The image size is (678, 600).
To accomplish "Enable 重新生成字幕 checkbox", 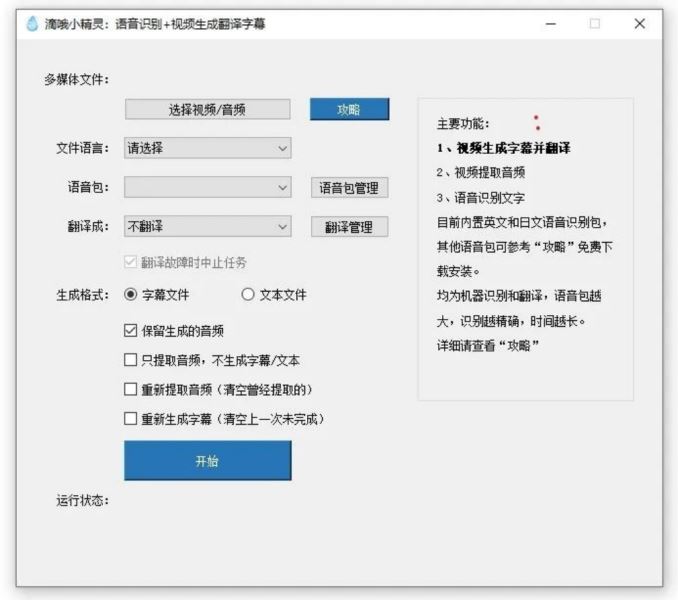I will (x=130, y=418).
